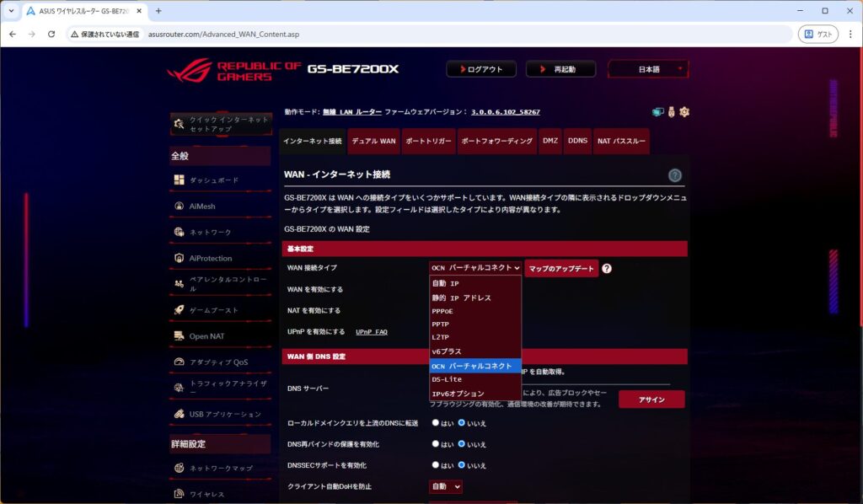Click the help icon next to マップのアップデート

point(607,269)
